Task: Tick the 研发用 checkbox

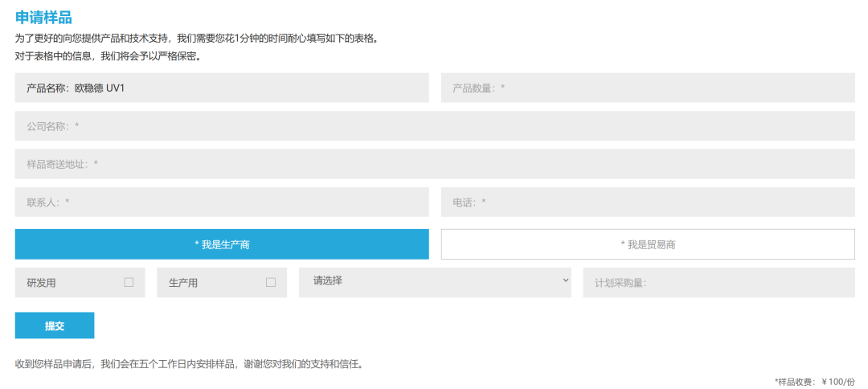Action: pos(129,282)
